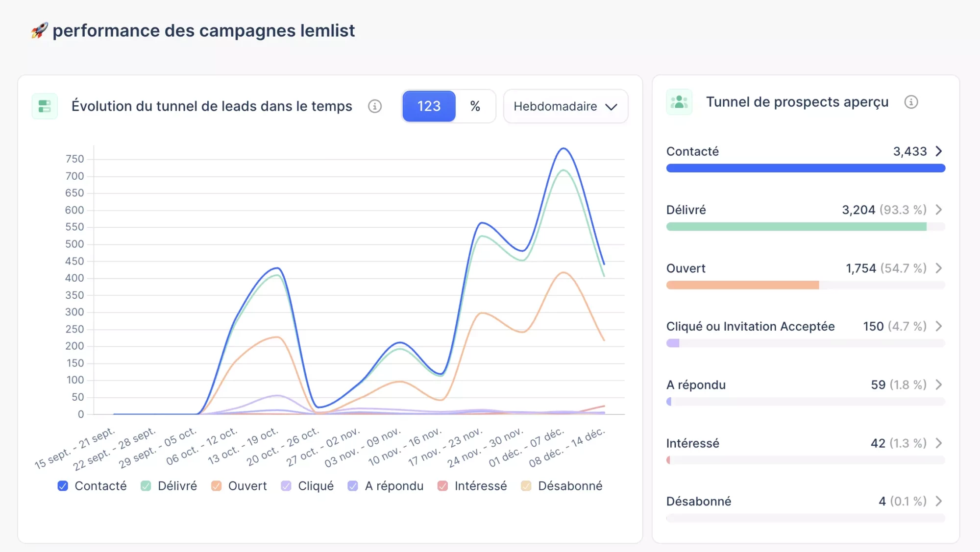Click the 4 (0.1 %) value
This screenshot has height=552, width=980.
pos(903,502)
